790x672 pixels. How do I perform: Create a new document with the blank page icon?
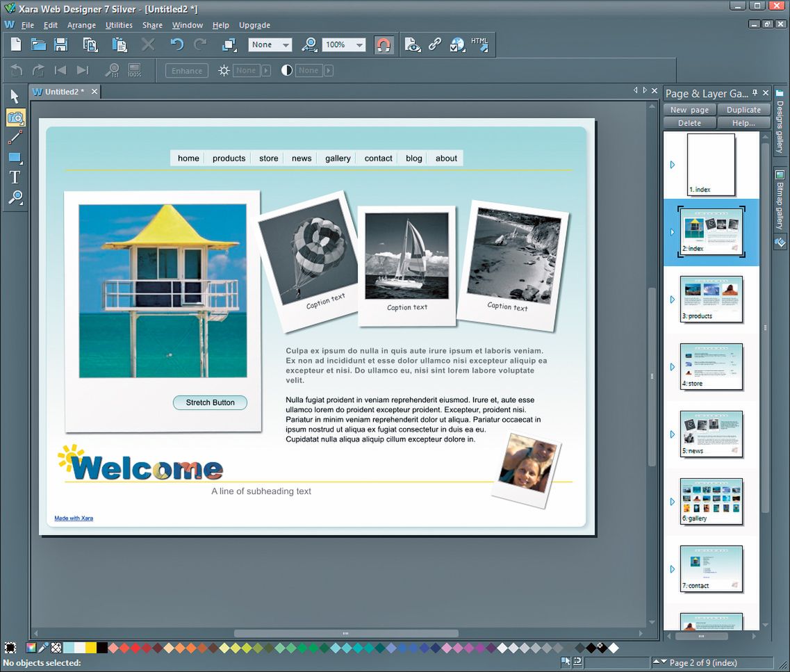click(x=16, y=45)
